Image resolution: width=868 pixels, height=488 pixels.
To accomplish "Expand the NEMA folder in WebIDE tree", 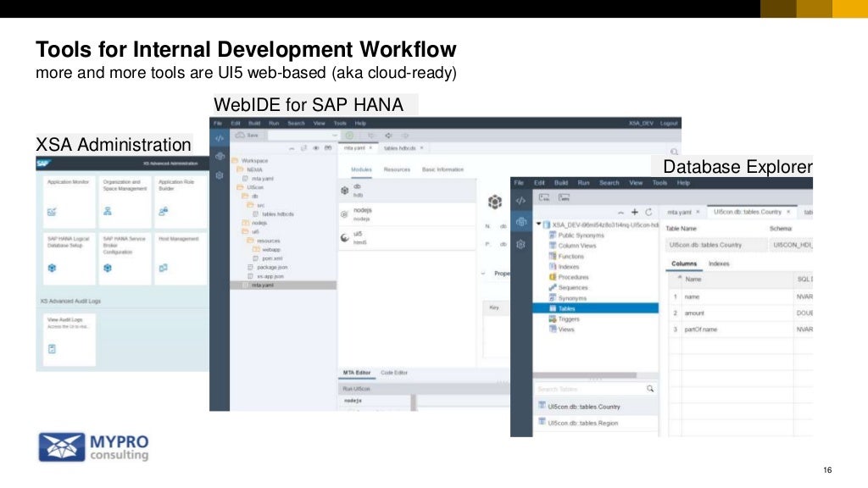I will point(240,169).
